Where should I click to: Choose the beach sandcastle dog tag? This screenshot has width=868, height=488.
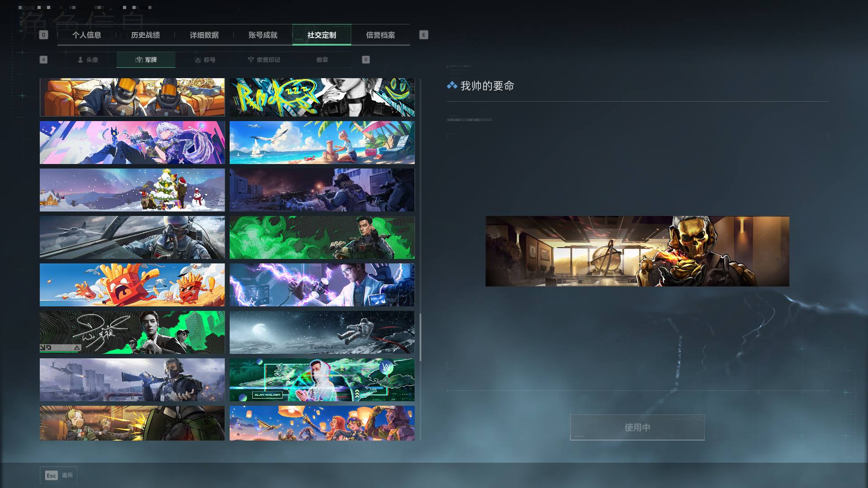[322, 142]
